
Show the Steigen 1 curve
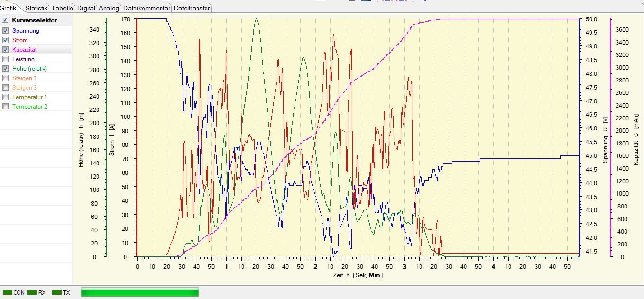(5, 78)
